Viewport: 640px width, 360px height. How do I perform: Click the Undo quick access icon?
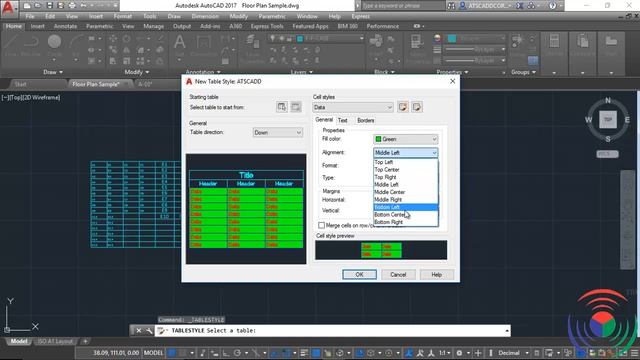[x=83, y=6]
